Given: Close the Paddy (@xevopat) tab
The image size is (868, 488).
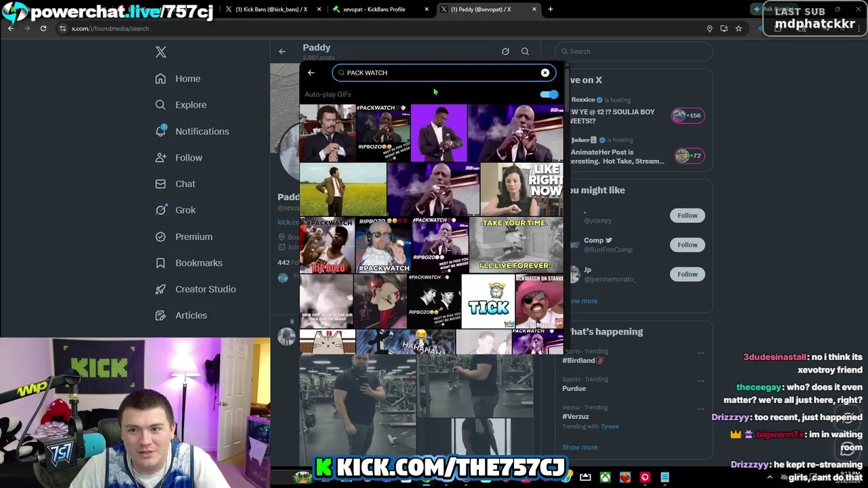Looking at the screenshot, I should click(x=534, y=9).
